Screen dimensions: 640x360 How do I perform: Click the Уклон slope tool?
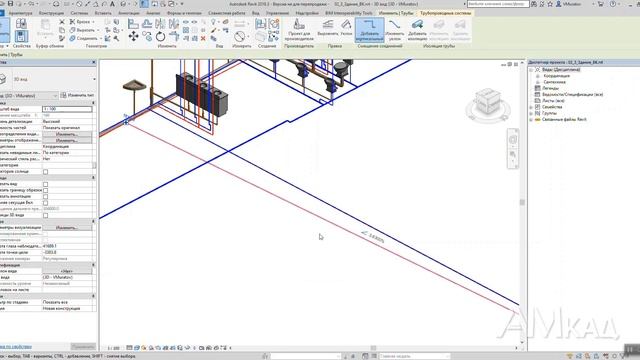pos(346,27)
